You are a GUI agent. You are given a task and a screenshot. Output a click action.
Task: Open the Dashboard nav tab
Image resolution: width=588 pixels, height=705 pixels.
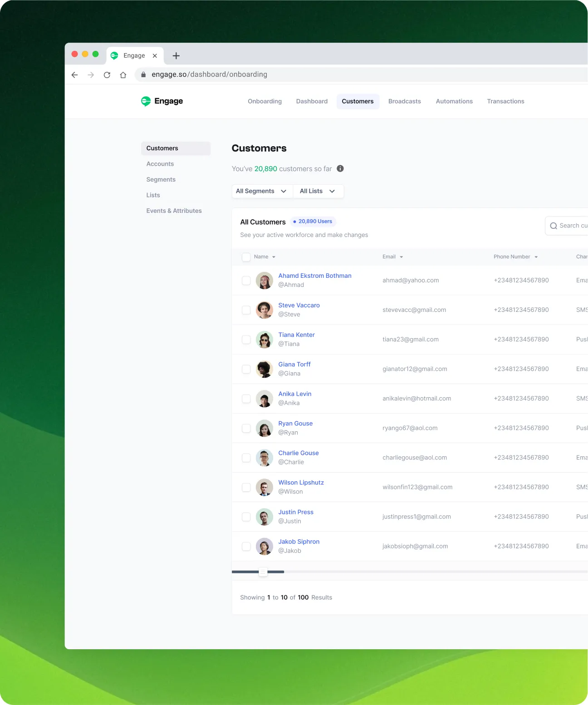point(312,101)
